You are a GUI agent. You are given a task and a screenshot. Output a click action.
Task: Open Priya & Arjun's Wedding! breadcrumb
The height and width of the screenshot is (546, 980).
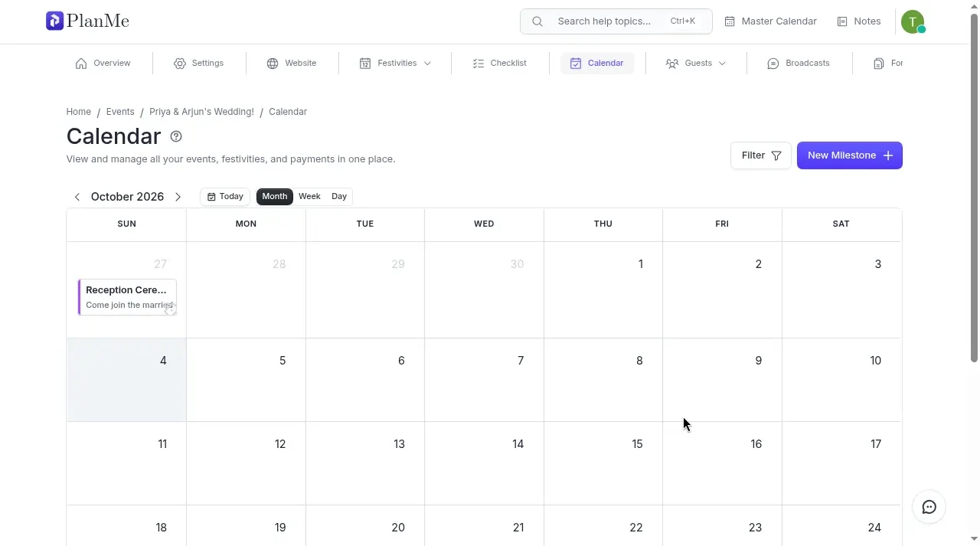coord(201,112)
